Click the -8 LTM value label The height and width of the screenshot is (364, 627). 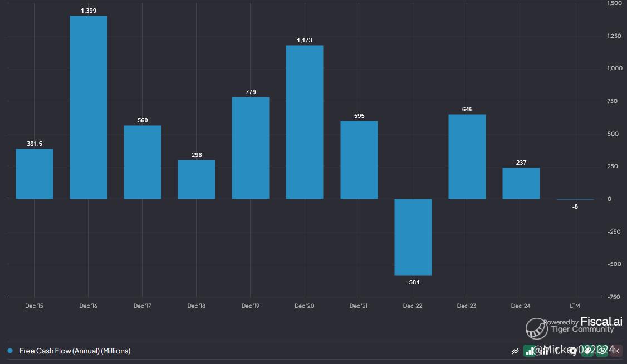[575, 206]
